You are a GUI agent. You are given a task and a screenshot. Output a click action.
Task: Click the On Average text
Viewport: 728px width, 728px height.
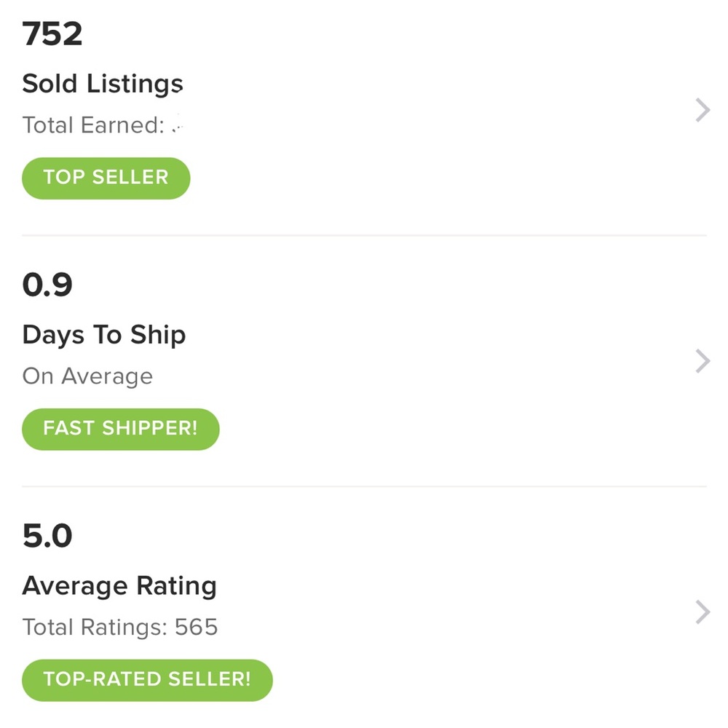pyautogui.click(x=87, y=376)
